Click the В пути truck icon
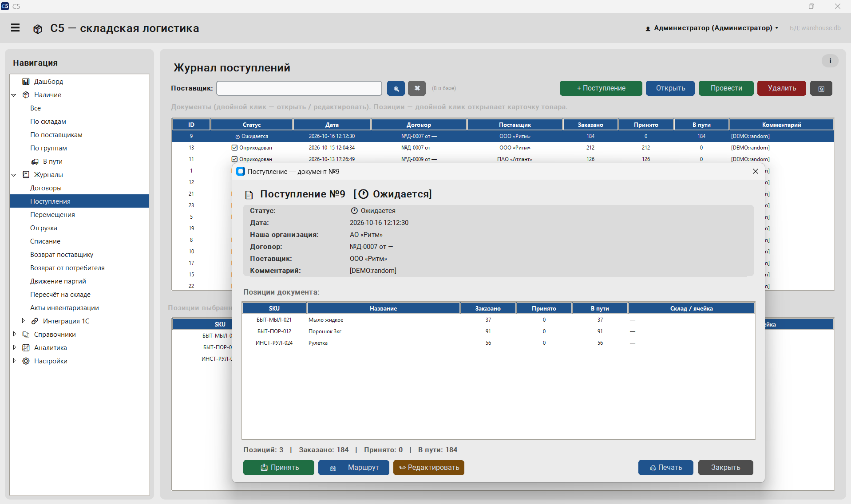Viewport: 851px width, 504px height. click(x=35, y=161)
